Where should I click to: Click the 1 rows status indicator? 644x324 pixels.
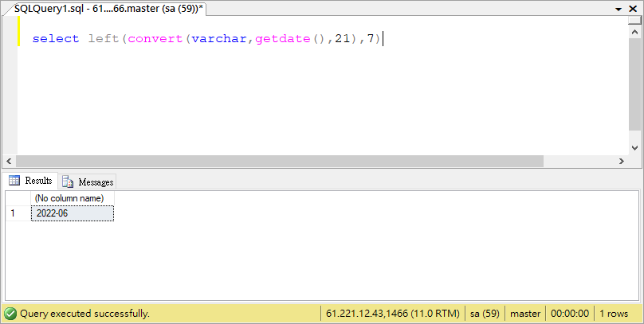pos(614,314)
